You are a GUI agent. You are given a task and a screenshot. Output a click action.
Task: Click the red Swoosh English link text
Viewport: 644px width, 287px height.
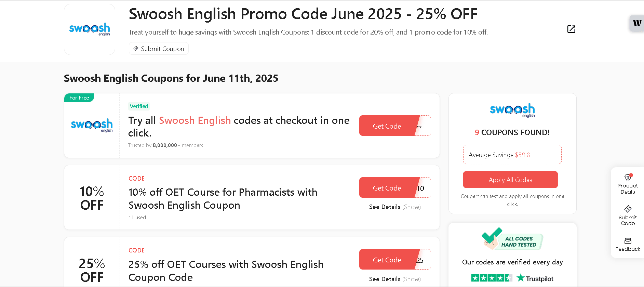pos(195,120)
